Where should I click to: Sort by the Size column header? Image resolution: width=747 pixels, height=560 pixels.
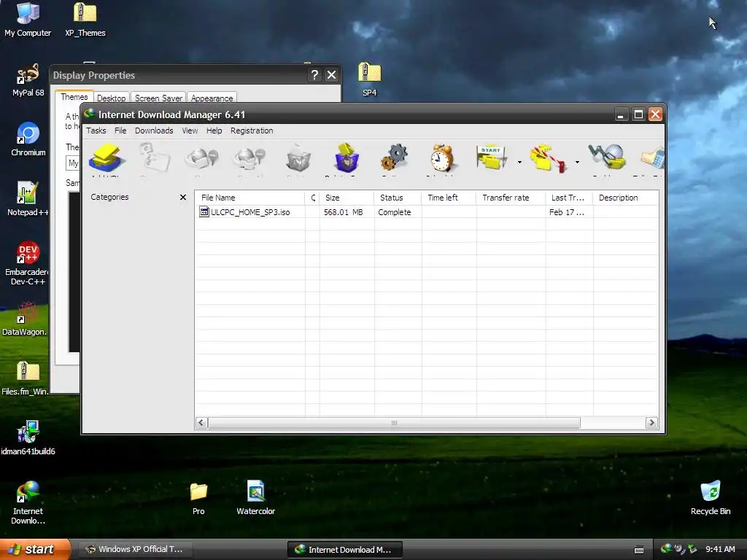click(347, 198)
